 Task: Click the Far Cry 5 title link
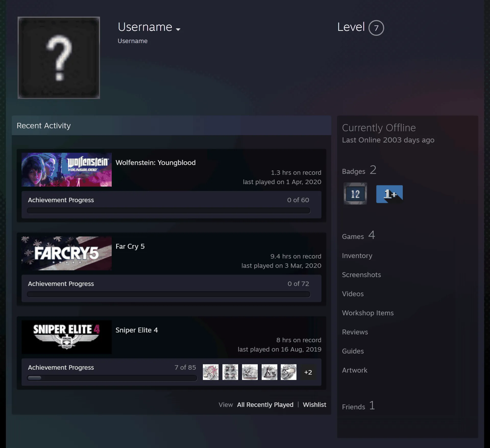(130, 246)
